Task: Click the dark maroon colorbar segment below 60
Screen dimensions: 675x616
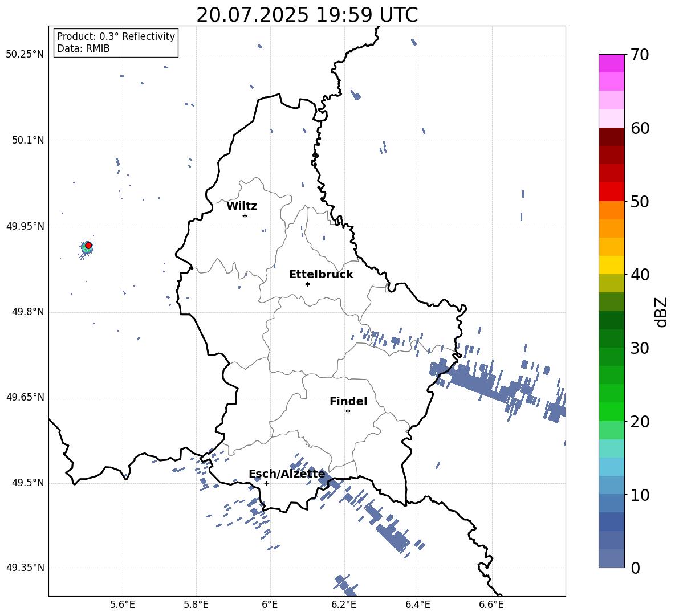Action: [611, 137]
